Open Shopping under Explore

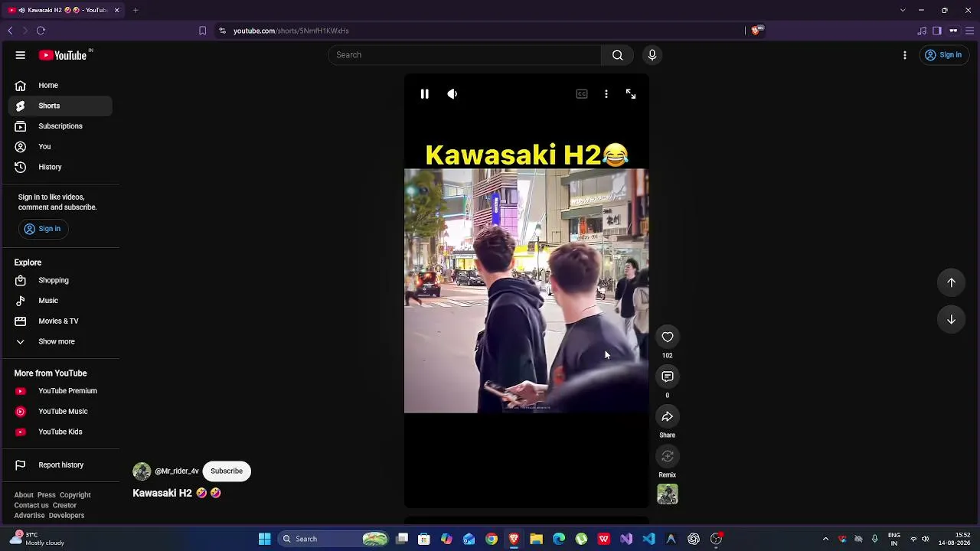[60, 281]
